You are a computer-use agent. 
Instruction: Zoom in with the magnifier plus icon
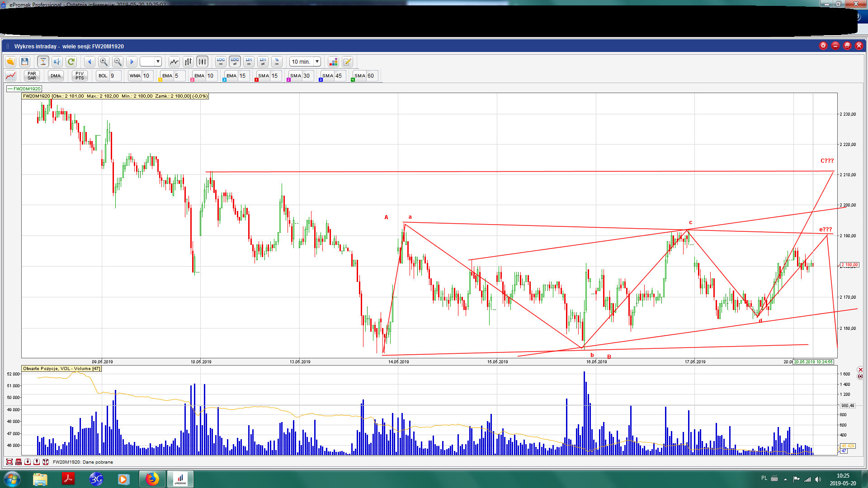click(x=104, y=61)
